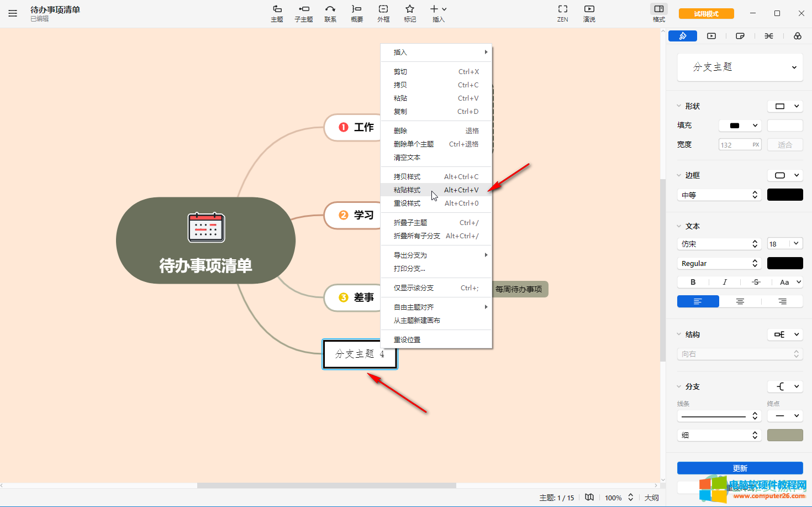Screen dimensions: 812x507
Task: Open 导出分支为 submenu
Action: 436,255
